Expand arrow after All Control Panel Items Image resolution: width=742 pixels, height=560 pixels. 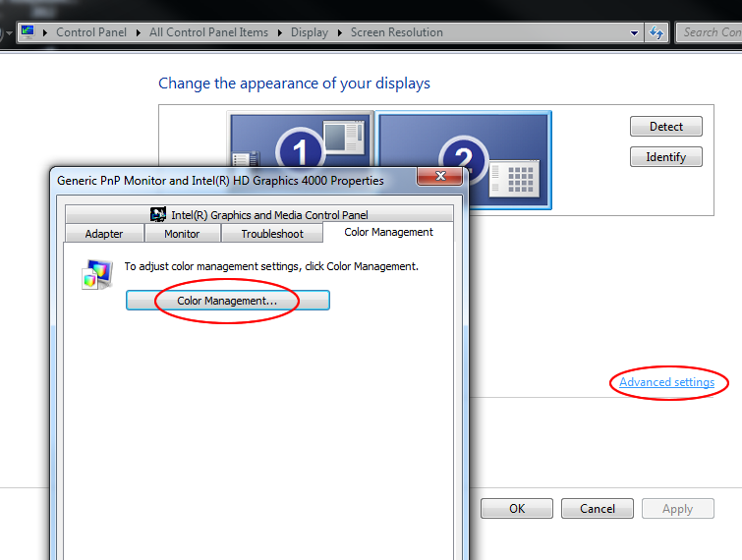pyautogui.click(x=280, y=32)
